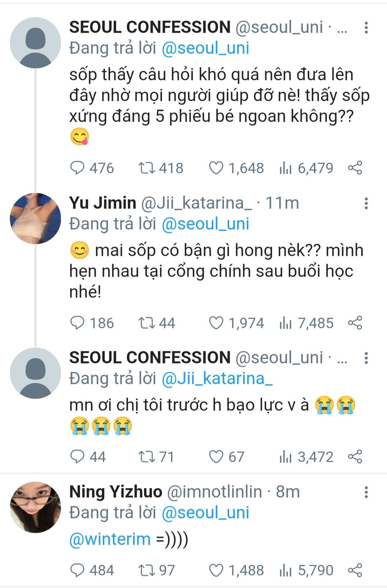387x588 pixels.
Task: Share the first SEOUL CONFESSION tweet
Action: point(355,168)
